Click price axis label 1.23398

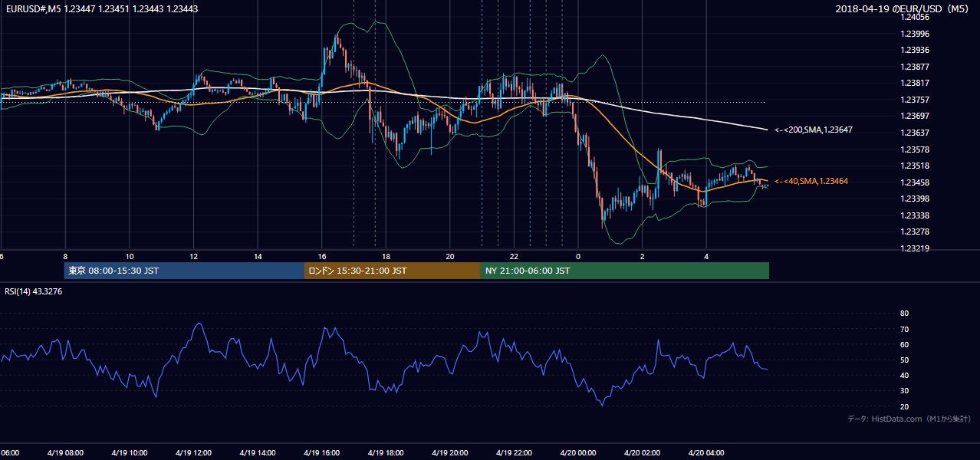[916, 199]
